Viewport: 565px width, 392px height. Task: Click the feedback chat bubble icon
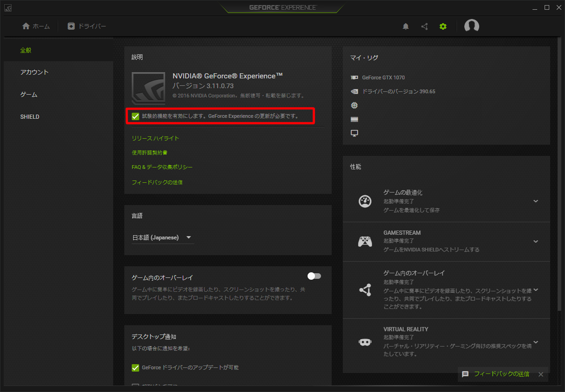(x=465, y=374)
